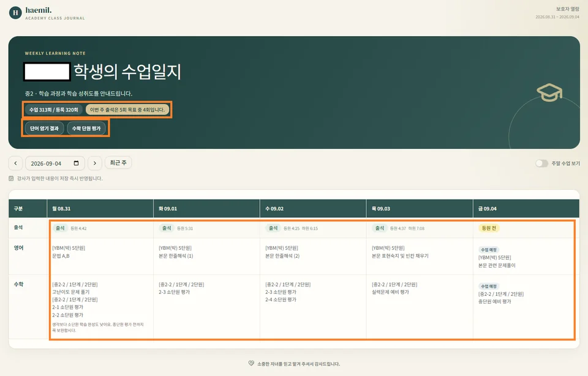Click the haemil H logo icon
Screen dimensions: 588x376
(x=15, y=13)
